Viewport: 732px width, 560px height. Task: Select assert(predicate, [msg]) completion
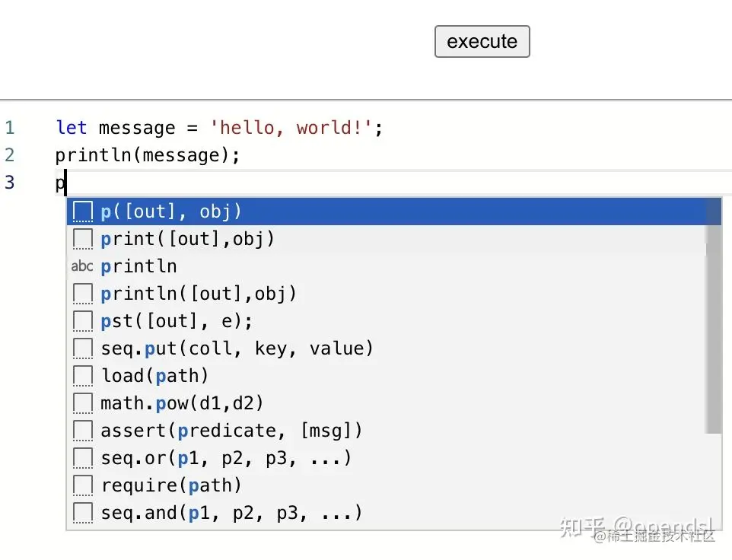click(231, 431)
